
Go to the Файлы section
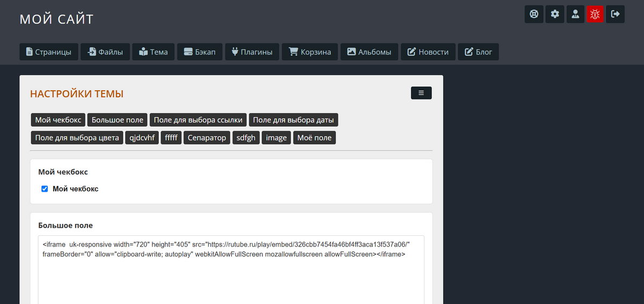coord(105,52)
